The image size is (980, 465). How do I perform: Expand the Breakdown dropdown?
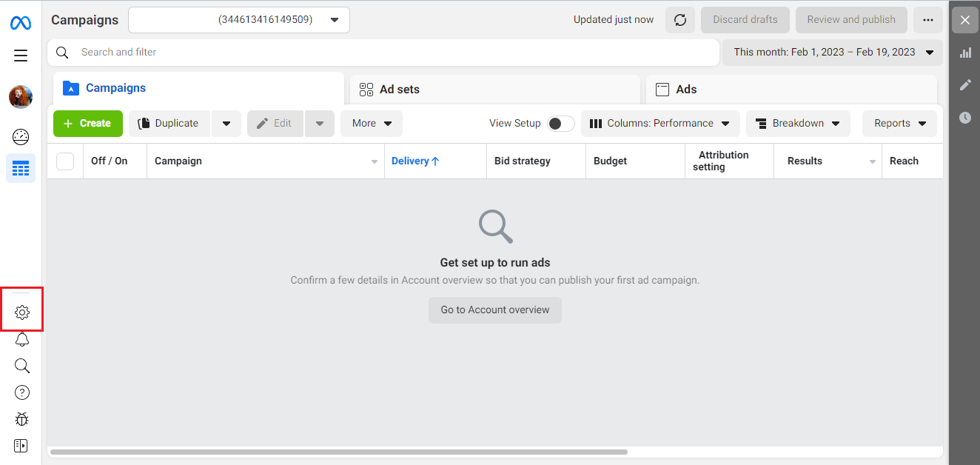coord(798,124)
